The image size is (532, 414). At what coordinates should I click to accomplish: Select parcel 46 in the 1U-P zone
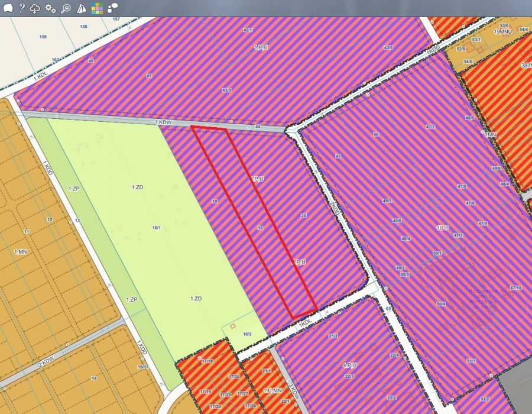[375, 135]
